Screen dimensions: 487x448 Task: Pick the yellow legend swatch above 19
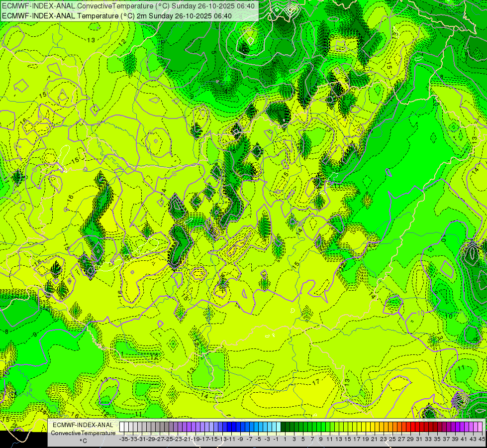[364, 427]
